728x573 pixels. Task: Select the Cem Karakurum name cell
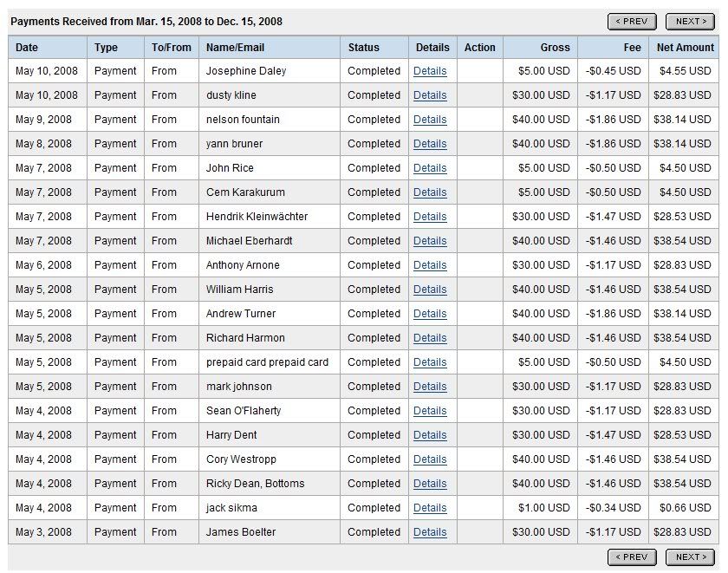(x=245, y=192)
